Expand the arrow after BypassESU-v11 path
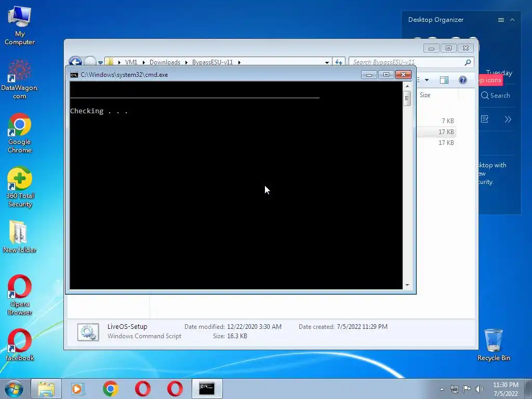The image size is (532, 399). click(239, 62)
